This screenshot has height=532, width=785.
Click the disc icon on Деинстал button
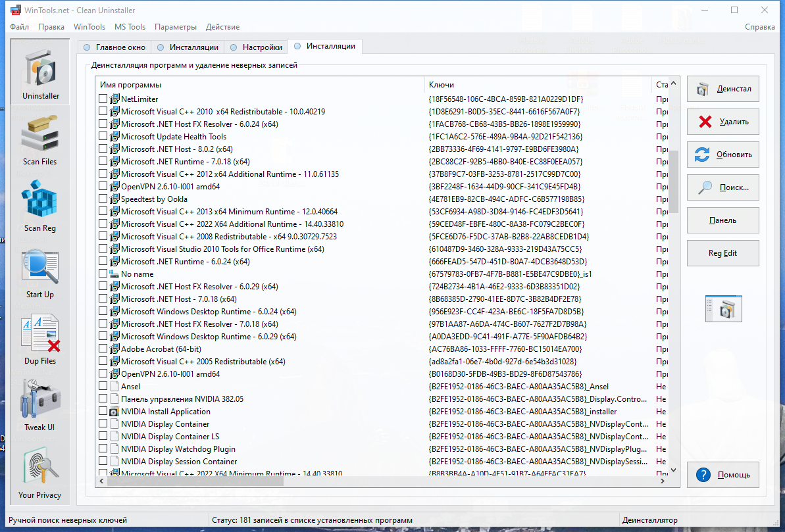703,89
